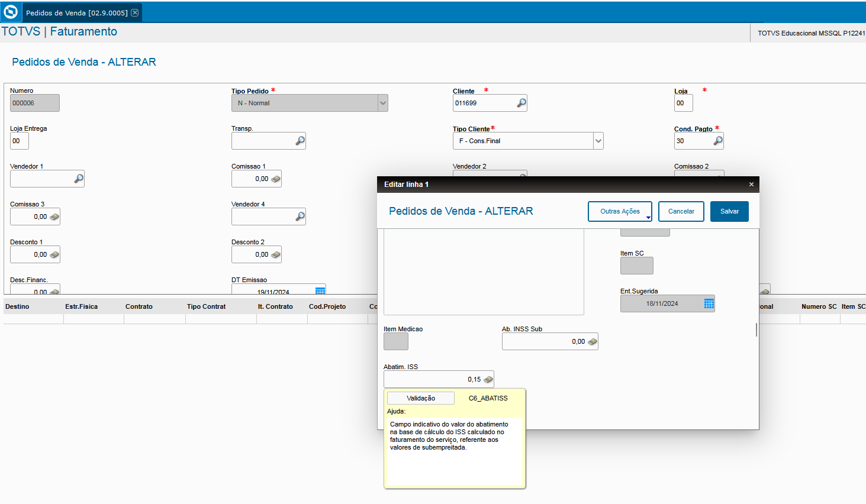The height and width of the screenshot is (504, 866).
Task: Click the Contrato column header
Action: point(139,306)
